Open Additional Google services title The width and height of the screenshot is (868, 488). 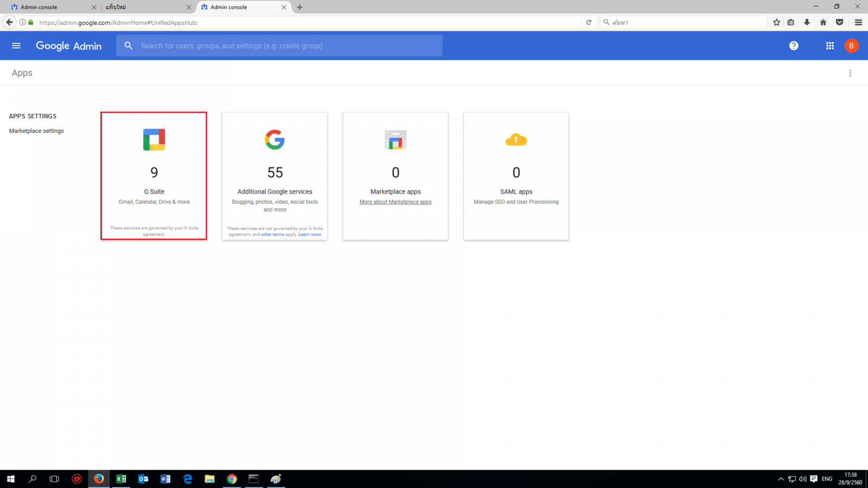pyautogui.click(x=275, y=191)
